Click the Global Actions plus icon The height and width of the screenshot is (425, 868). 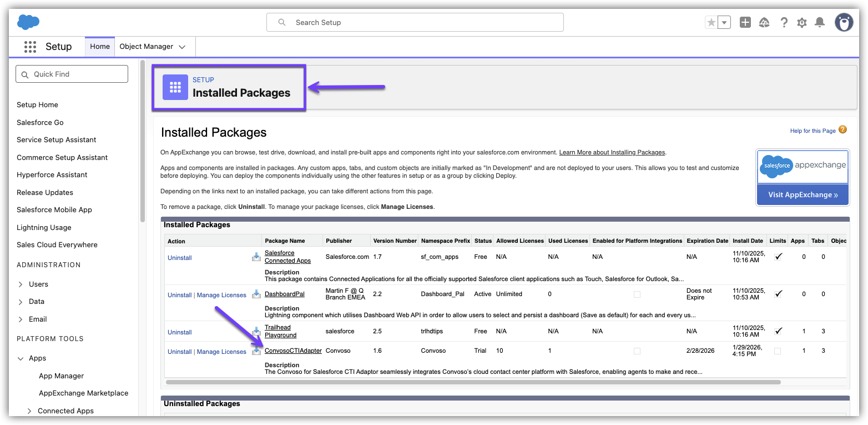coord(745,22)
